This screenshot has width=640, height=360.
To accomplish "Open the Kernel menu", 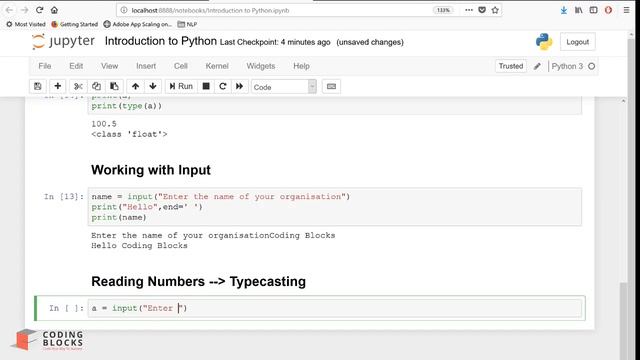I will click(x=217, y=66).
